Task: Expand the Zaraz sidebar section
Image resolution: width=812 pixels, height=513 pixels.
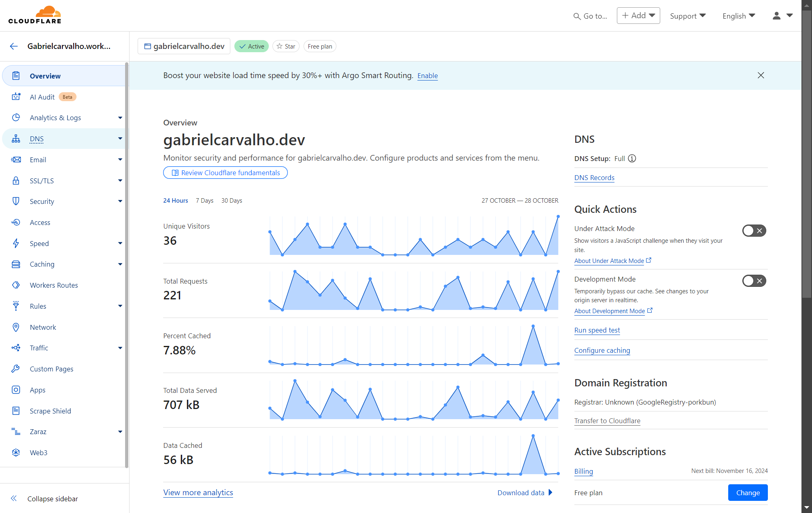Action: [120, 432]
